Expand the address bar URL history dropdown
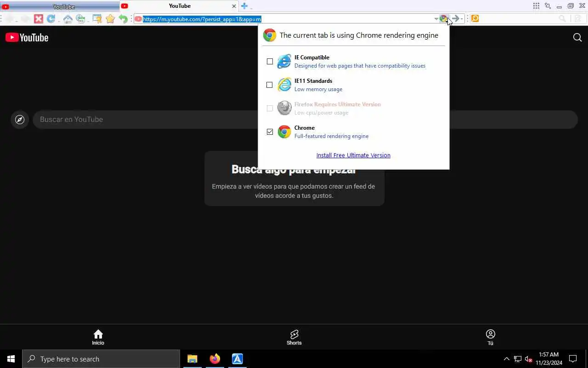588x368 pixels. 436,19
